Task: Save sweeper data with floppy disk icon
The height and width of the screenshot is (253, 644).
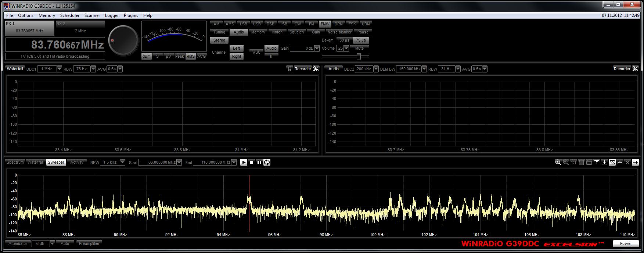Action: coord(581,162)
